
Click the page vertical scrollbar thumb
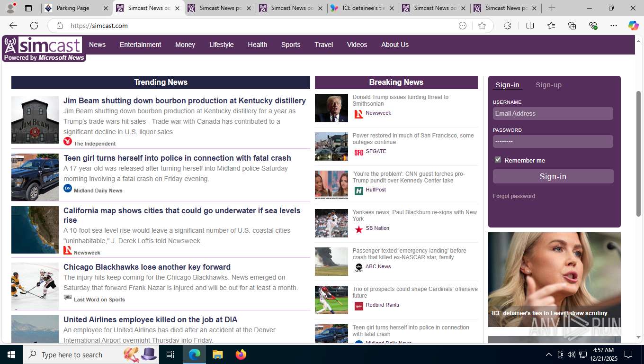(638, 154)
